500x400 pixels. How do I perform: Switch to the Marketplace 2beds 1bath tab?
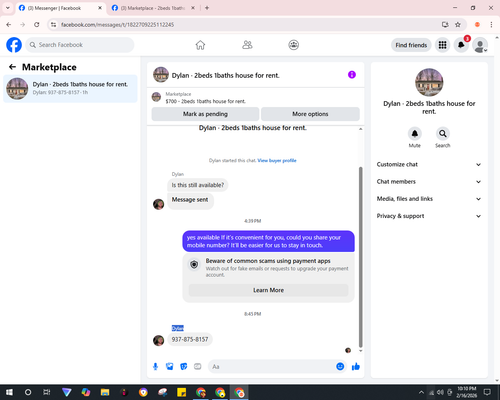pos(154,8)
